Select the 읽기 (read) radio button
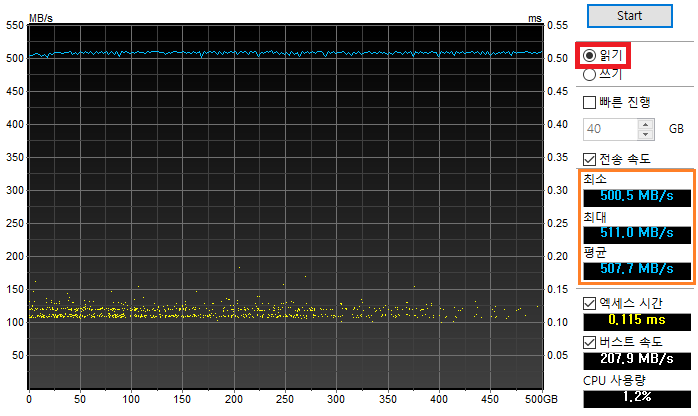This screenshot has height=416, width=698. [589, 56]
